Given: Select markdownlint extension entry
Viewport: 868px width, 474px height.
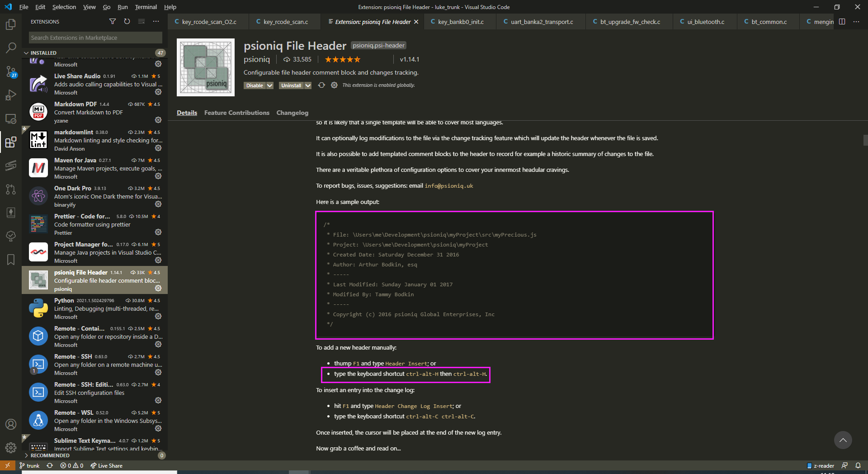Looking at the screenshot, I should pyautogui.click(x=94, y=140).
